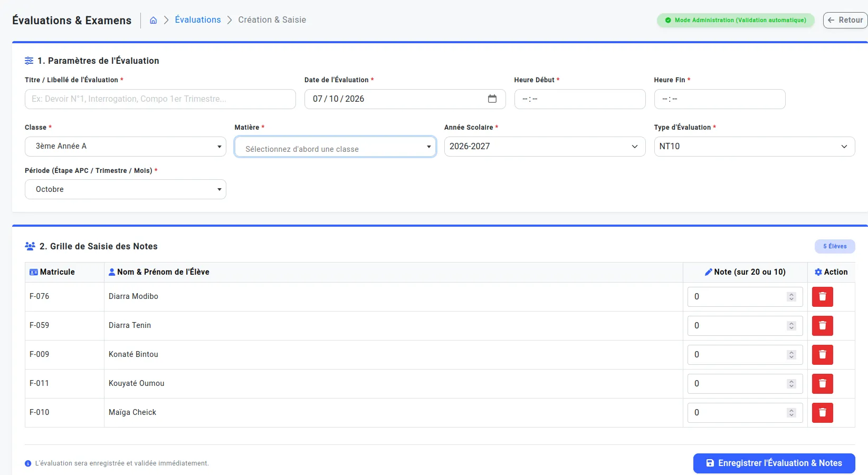868x475 pixels.
Task: Click the home icon in the breadcrumb
Action: tap(153, 20)
